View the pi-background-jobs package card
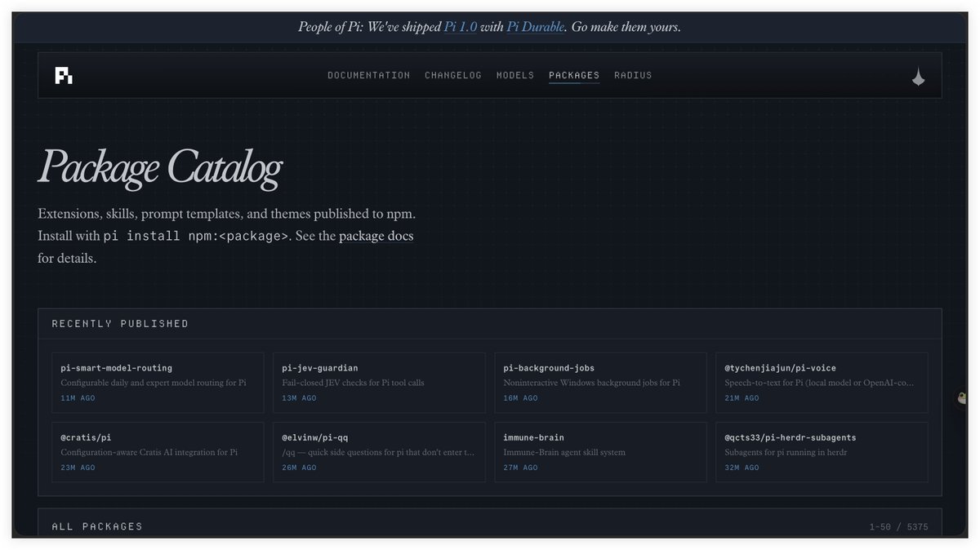The width and height of the screenshot is (980, 550). click(601, 383)
